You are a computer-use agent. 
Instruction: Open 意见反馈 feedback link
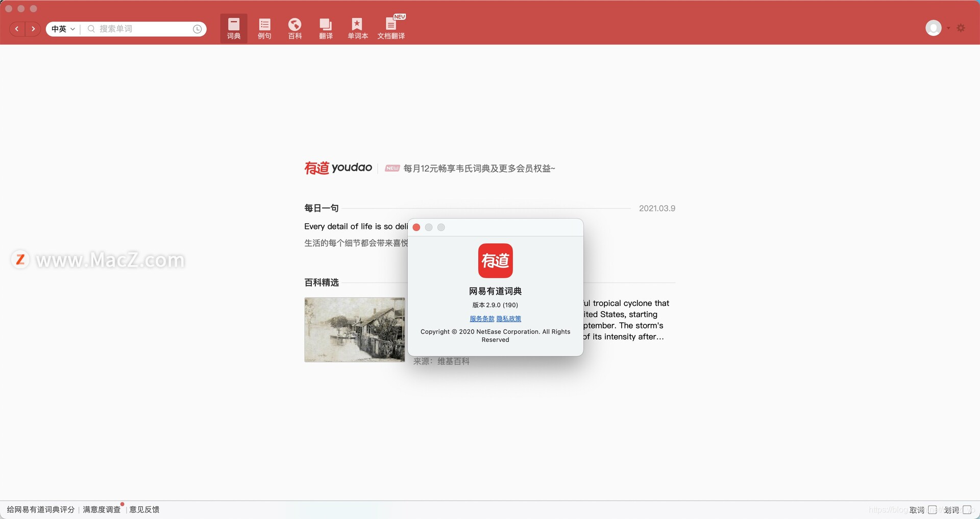click(x=144, y=510)
